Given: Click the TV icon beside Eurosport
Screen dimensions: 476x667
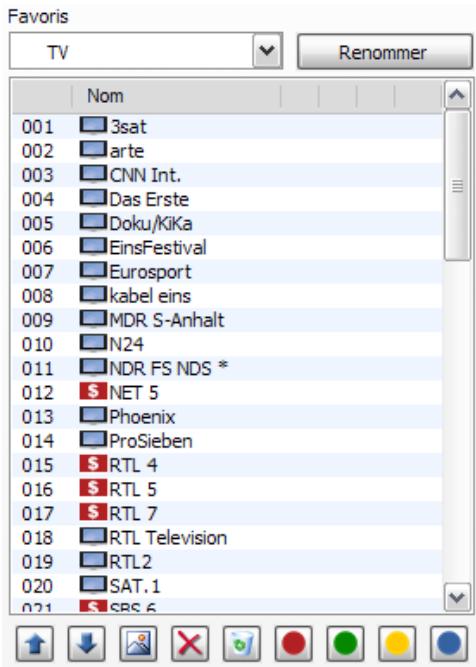Looking at the screenshot, I should [x=93, y=271].
